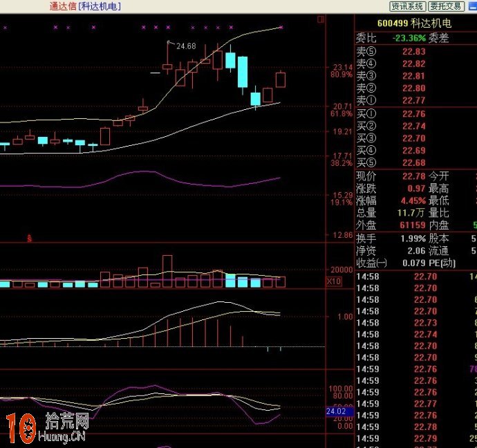Image resolution: width=477 pixels, height=448 pixels.
Task: Select the 卖④ ask price 22.82
Action: (x=413, y=64)
